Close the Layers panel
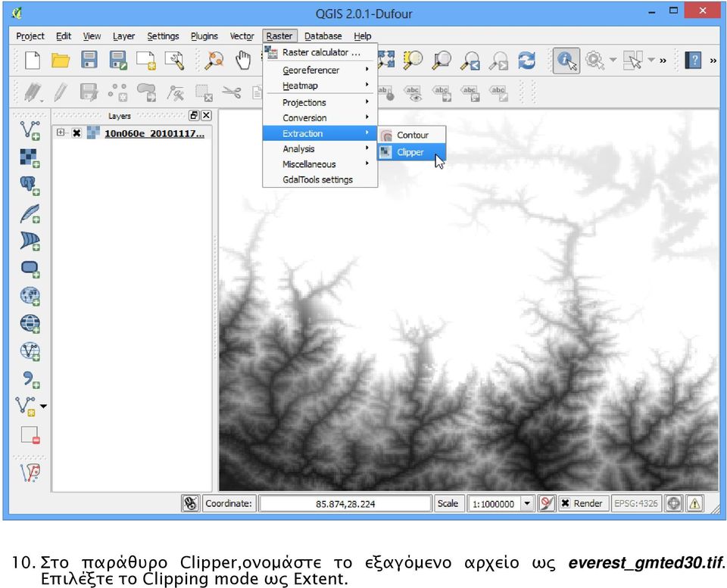727x588 pixels. point(206,115)
